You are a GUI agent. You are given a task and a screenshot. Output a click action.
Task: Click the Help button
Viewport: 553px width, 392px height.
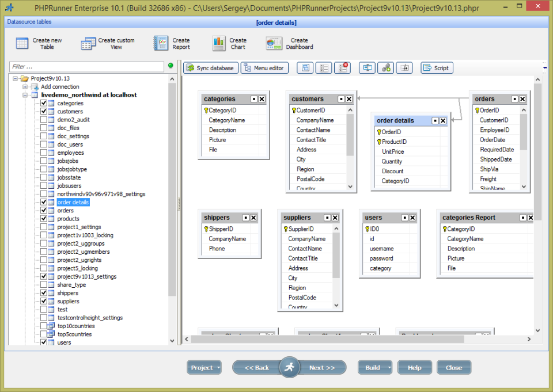point(414,368)
